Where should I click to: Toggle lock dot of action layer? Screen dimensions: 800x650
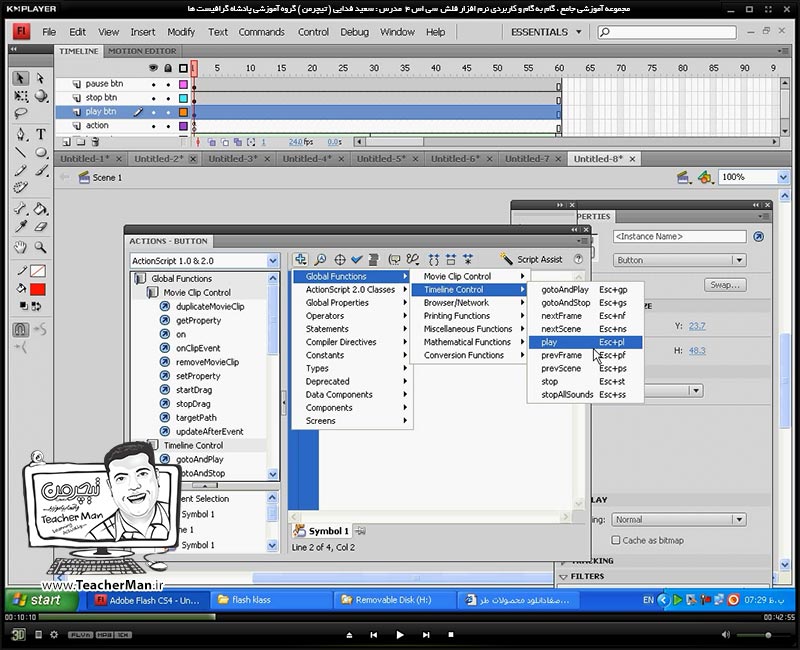tap(168, 126)
